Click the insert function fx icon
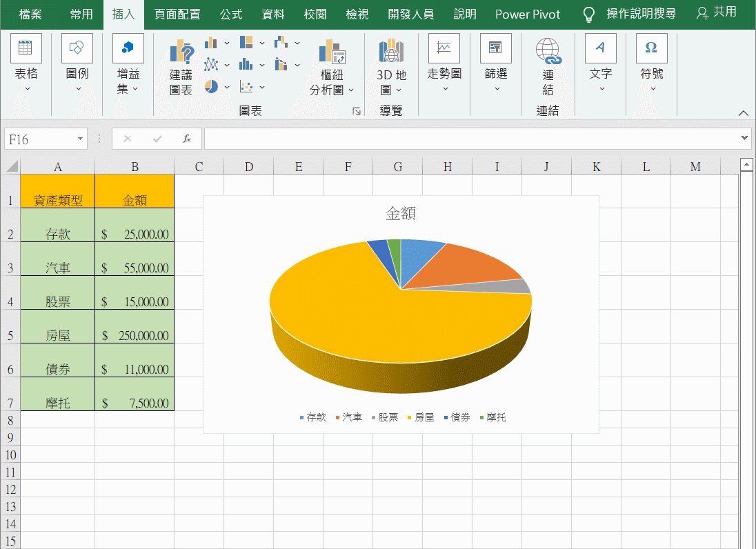Image resolution: width=756 pixels, height=549 pixels. pyautogui.click(x=187, y=139)
